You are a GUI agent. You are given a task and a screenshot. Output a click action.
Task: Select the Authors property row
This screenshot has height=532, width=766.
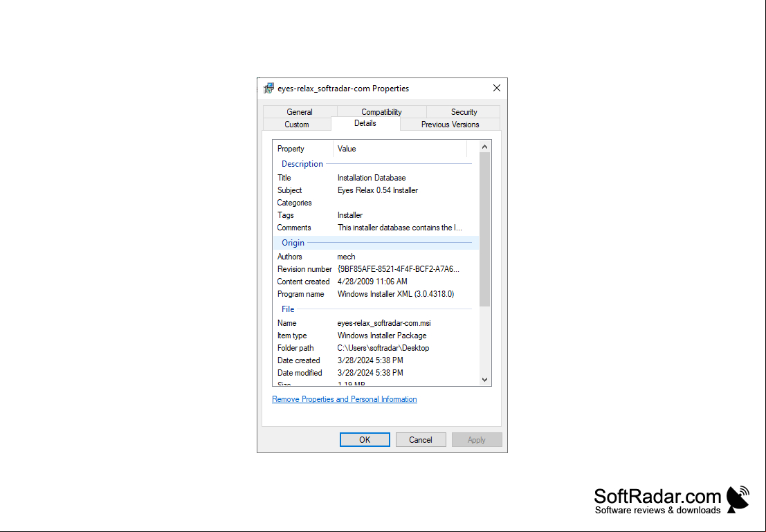[x=376, y=257]
